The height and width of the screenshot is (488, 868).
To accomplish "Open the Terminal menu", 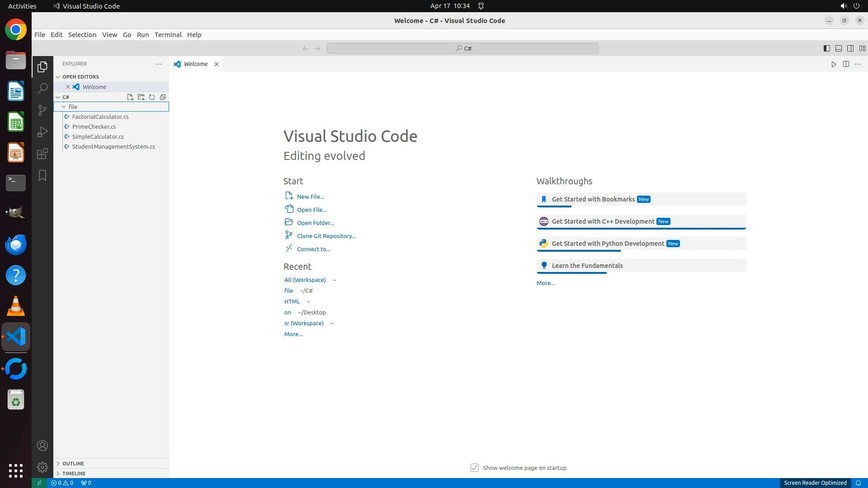I will click(168, 35).
